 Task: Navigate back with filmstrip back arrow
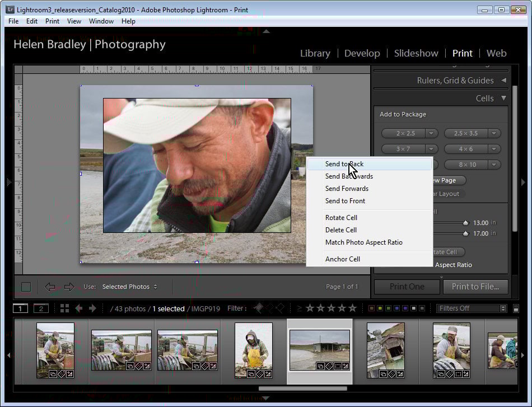tap(79, 308)
